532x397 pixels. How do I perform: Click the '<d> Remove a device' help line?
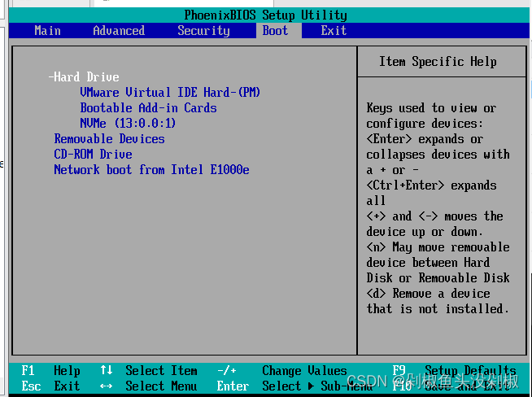pyautogui.click(x=428, y=294)
